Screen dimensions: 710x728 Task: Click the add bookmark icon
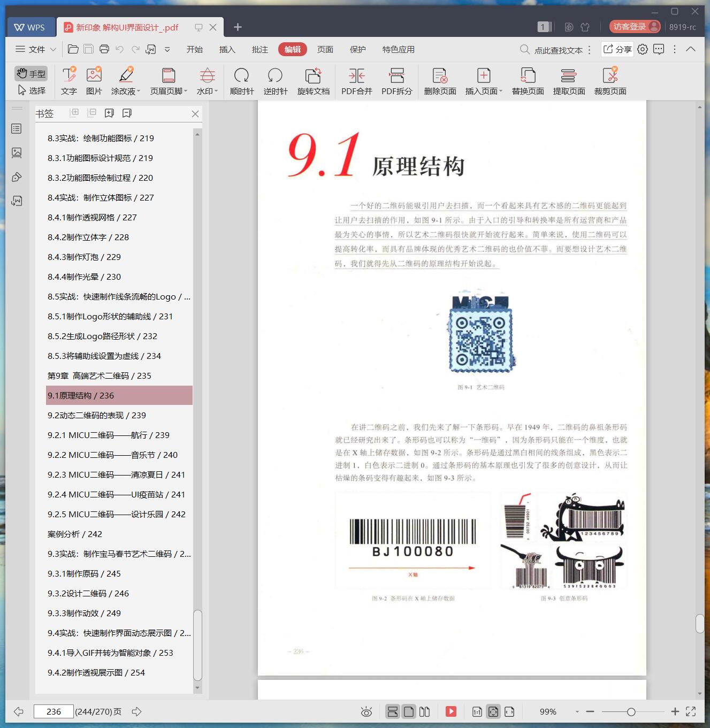click(110, 113)
